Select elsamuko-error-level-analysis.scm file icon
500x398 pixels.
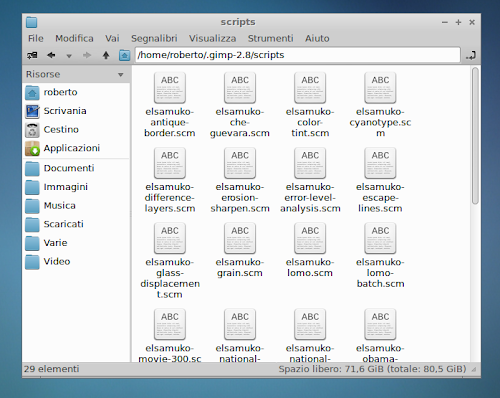pos(310,163)
